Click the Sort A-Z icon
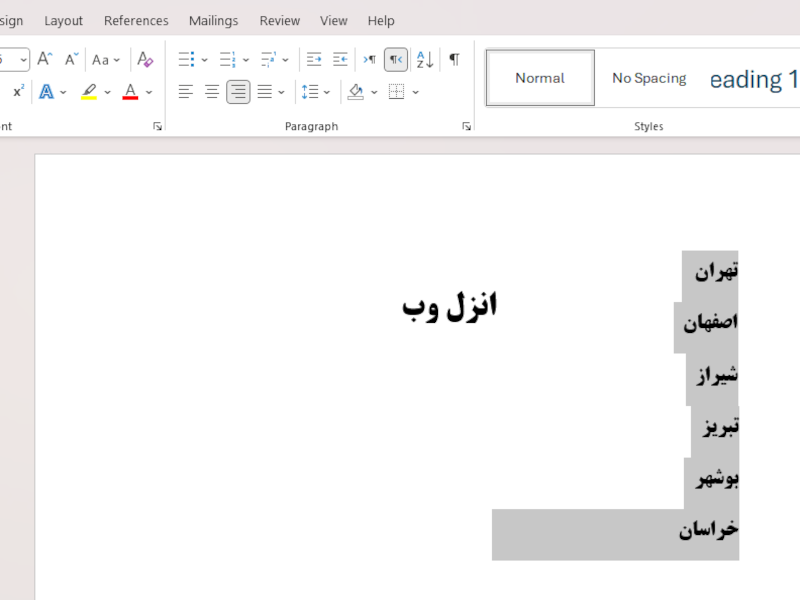 point(425,59)
